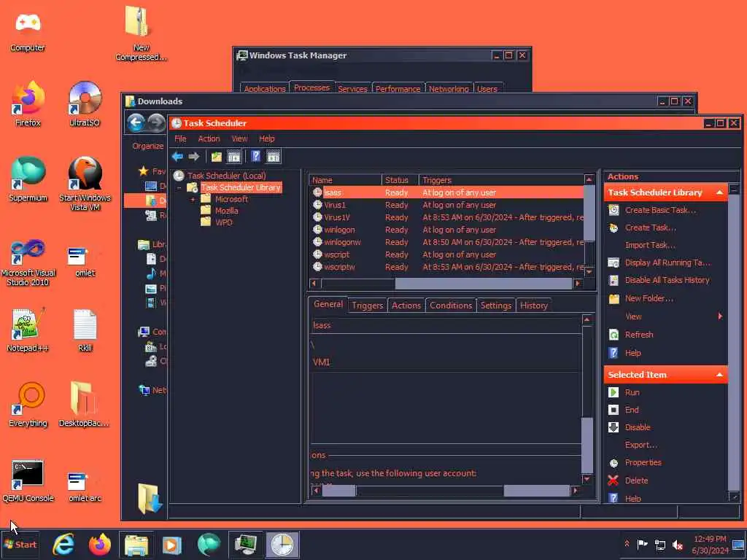Open the Action menu in Task Scheduler
This screenshot has height=560, width=747.
point(209,139)
